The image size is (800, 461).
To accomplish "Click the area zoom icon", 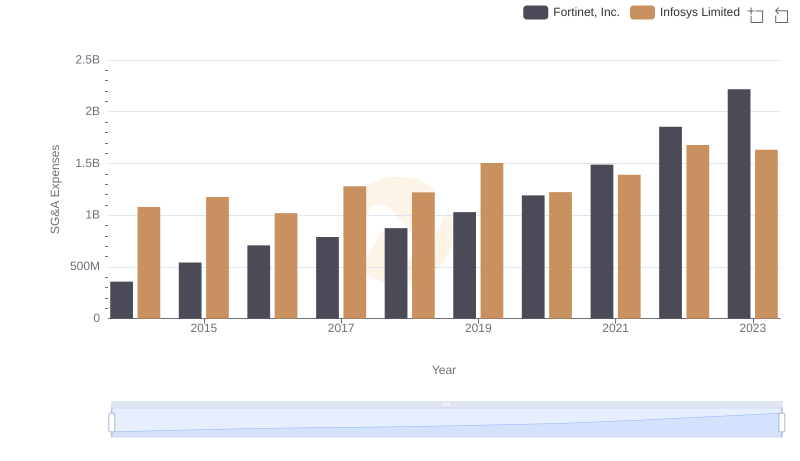I will click(756, 15).
